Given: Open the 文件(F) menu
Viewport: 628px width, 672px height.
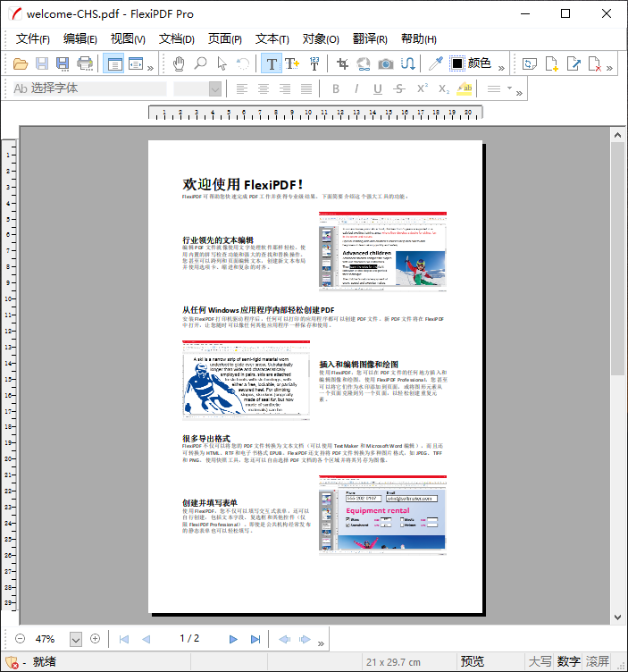Looking at the screenshot, I should pos(32,39).
